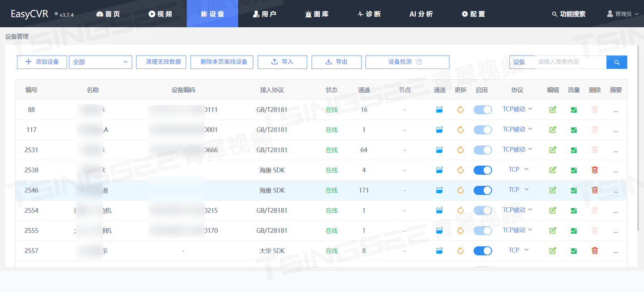Screen dimensions: 644x292
Task: Click orange refresh icon for device 2538
Action: pos(460,170)
